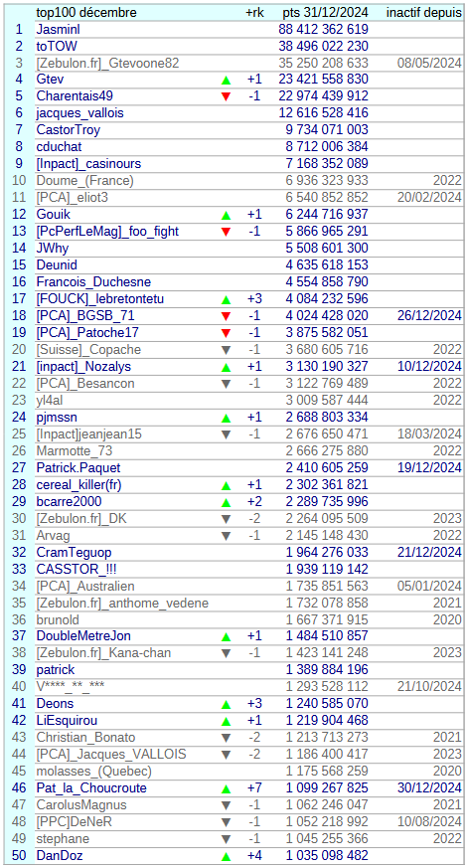Click the name molasses_(Quebec)
Screen dimensions: 468x868
tap(94, 773)
